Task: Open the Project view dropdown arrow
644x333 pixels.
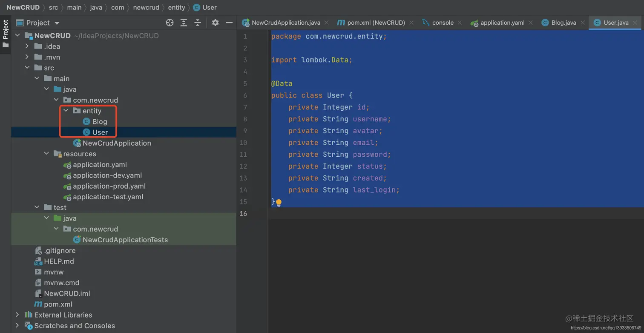Action: click(x=57, y=23)
